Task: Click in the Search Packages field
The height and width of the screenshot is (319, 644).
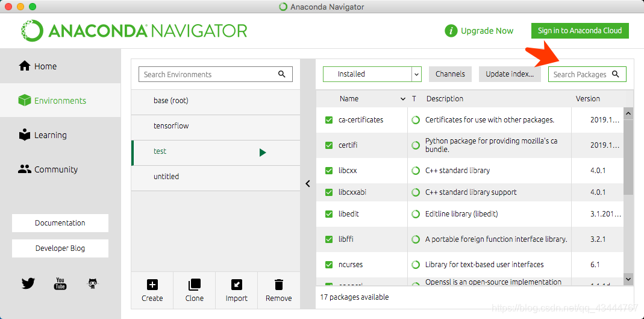Action: pos(587,74)
